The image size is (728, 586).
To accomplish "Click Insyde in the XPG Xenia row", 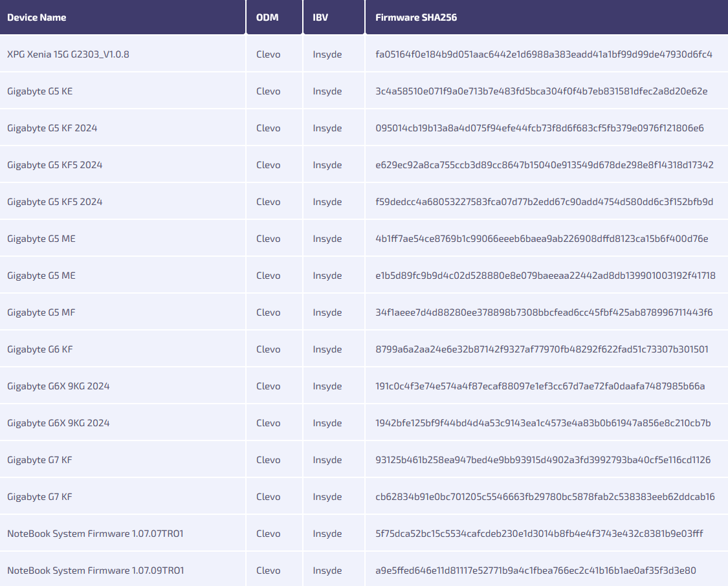I will [327, 54].
